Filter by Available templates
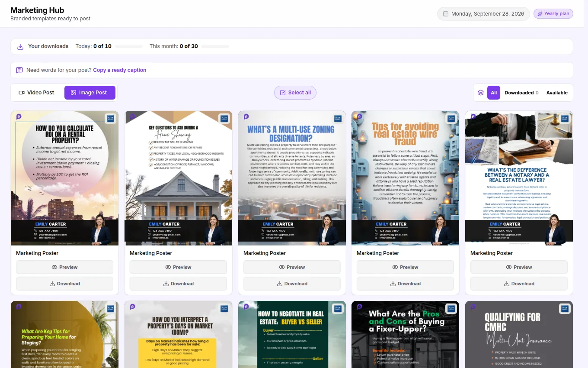 point(557,93)
